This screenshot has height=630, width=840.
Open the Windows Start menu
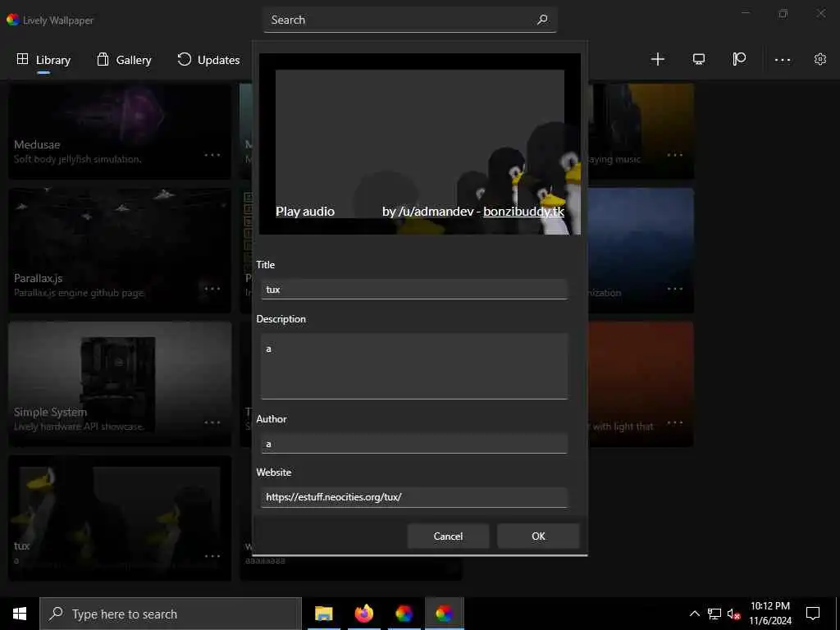pos(20,614)
